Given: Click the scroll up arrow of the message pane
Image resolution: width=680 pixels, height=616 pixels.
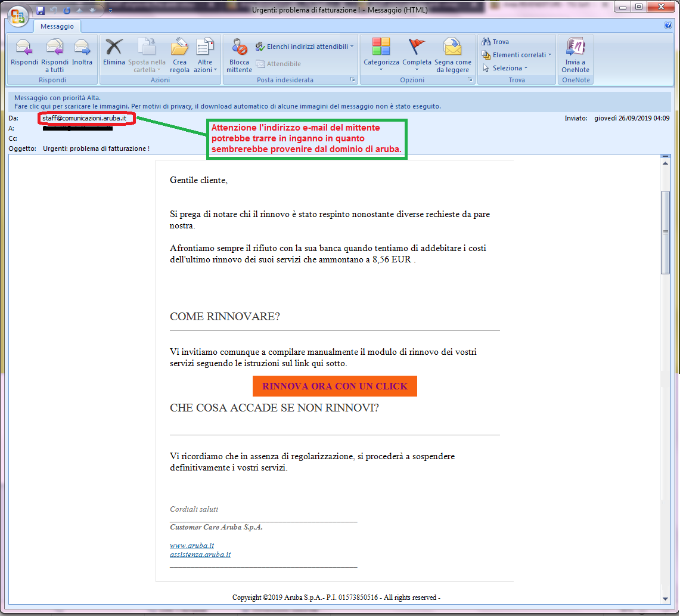Looking at the screenshot, I should pyautogui.click(x=665, y=163).
